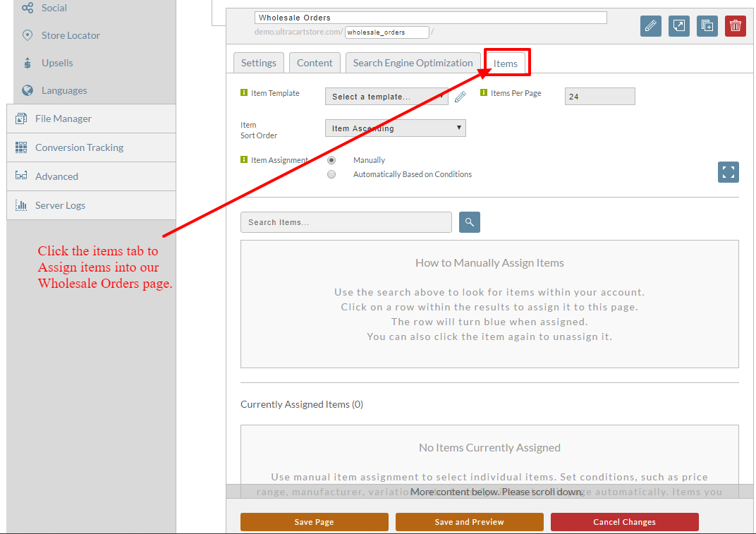Viewport: 756px width, 534px height.
Task: Select the Manually radio button
Action: pos(331,160)
